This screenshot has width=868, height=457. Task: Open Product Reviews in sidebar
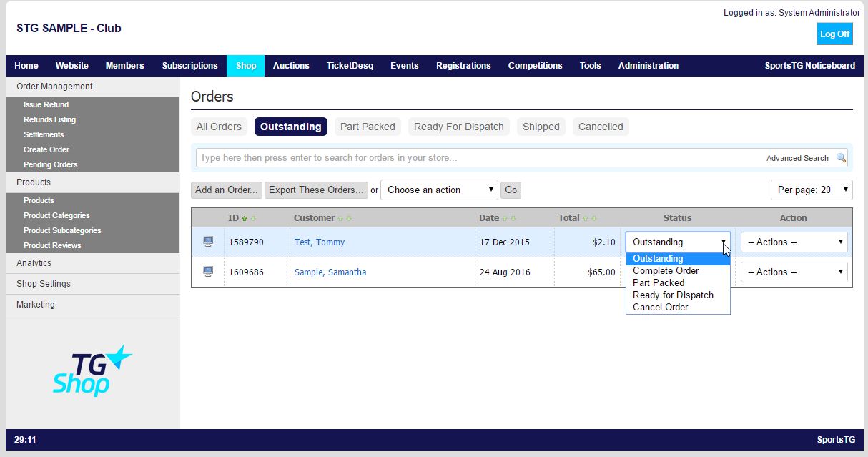pos(52,245)
